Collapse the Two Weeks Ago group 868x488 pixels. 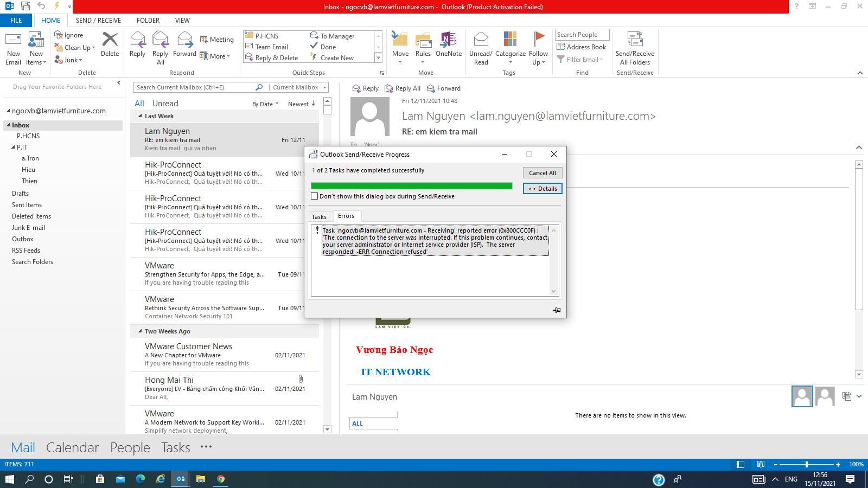click(140, 331)
